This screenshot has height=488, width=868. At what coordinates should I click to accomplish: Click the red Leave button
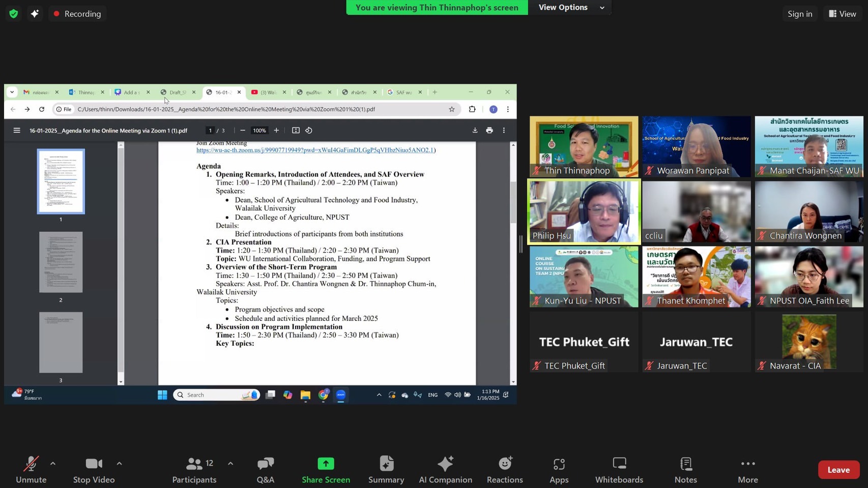tap(838, 470)
